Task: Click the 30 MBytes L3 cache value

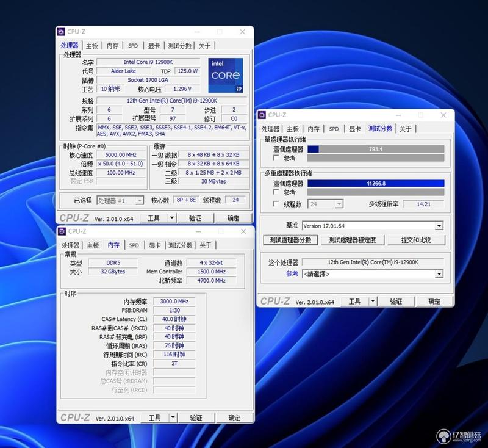Action: pos(213,181)
